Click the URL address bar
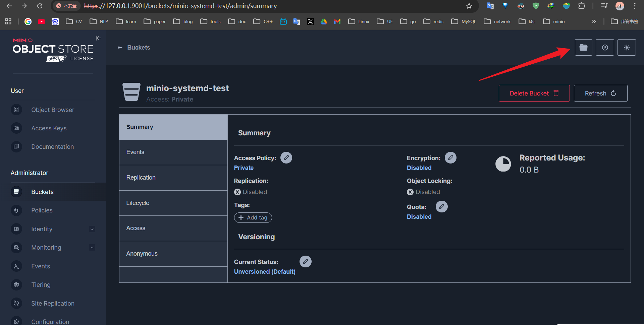The width and height of the screenshot is (644, 325). (265, 6)
